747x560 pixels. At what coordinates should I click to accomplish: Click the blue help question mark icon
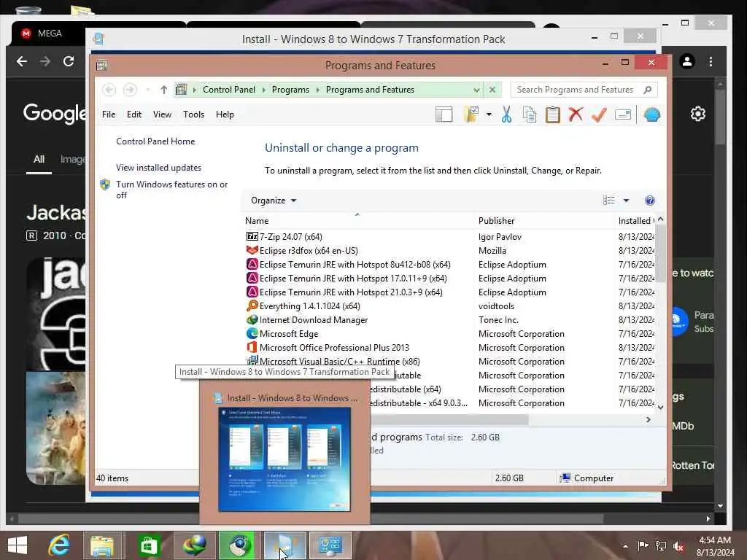650,201
